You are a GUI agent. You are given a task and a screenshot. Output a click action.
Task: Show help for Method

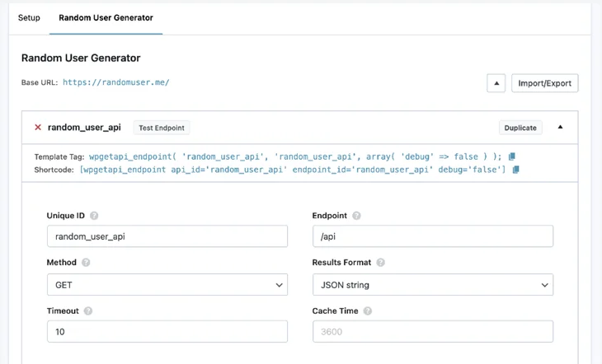(x=86, y=263)
